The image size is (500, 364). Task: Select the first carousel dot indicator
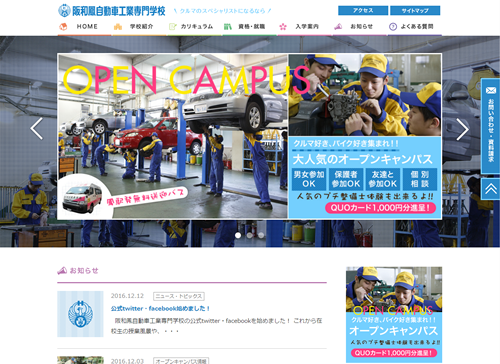point(238,235)
